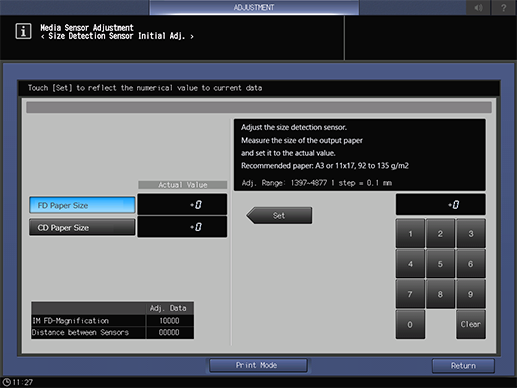Screen dimensions: 517x388
Task: Tap keypad digit 3
Action: [471, 233]
